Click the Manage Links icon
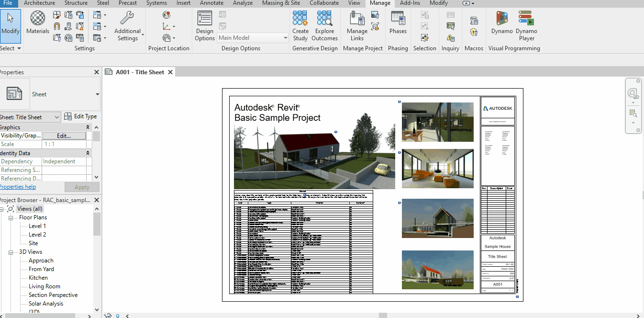This screenshot has height=318, width=644. 357,26
